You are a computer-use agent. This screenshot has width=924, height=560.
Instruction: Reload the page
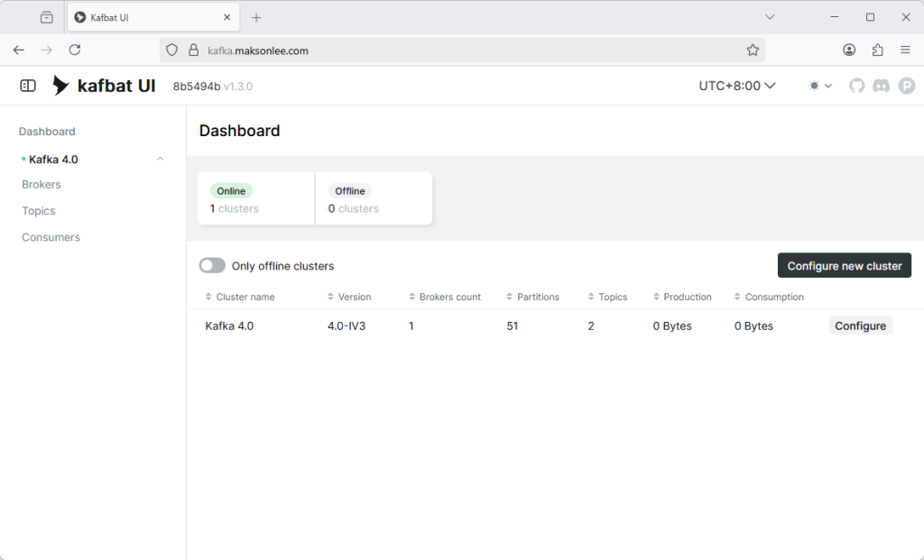pyautogui.click(x=75, y=50)
